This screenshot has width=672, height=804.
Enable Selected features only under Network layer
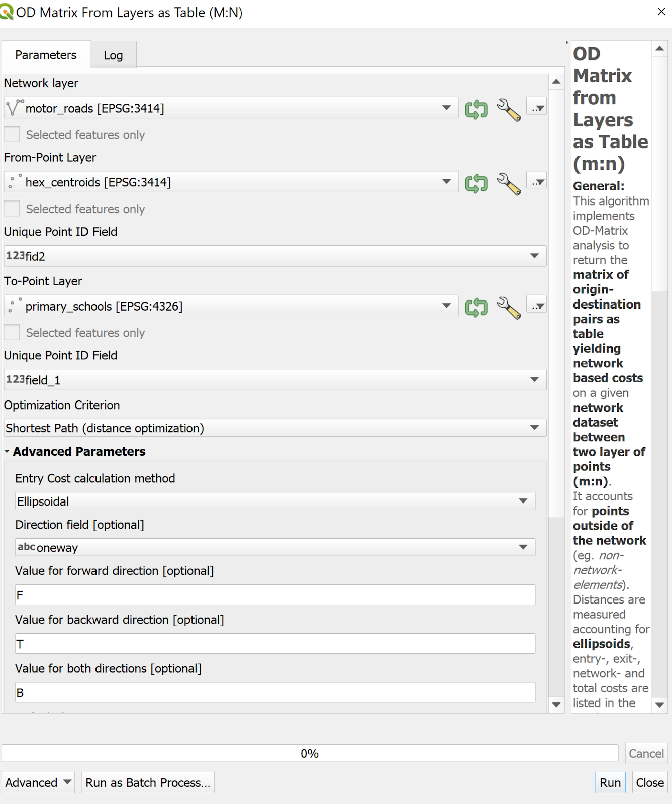tap(12, 135)
